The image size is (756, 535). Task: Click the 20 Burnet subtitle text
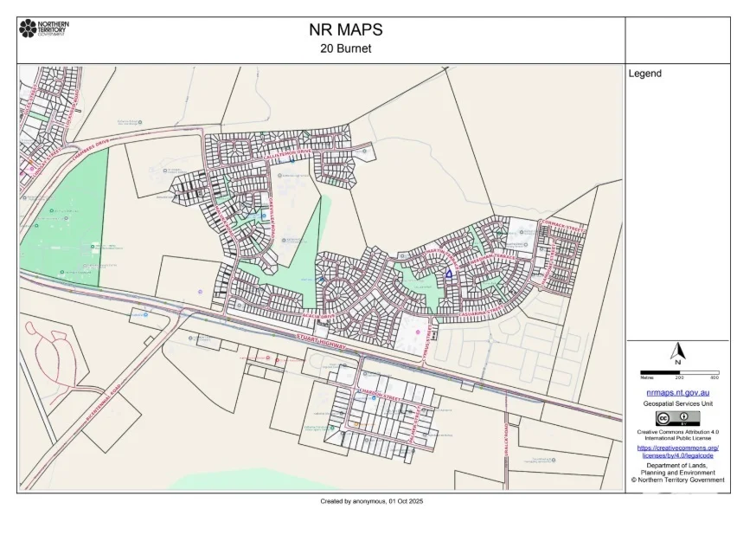[345, 48]
